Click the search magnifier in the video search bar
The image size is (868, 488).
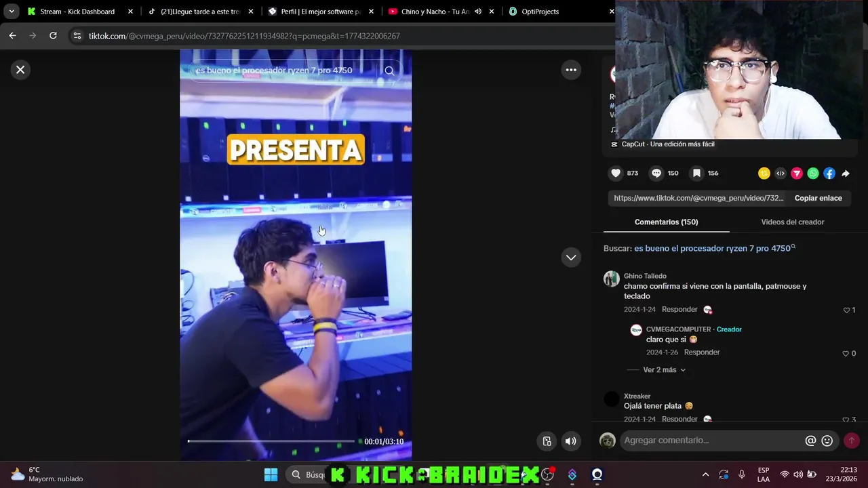[389, 70]
